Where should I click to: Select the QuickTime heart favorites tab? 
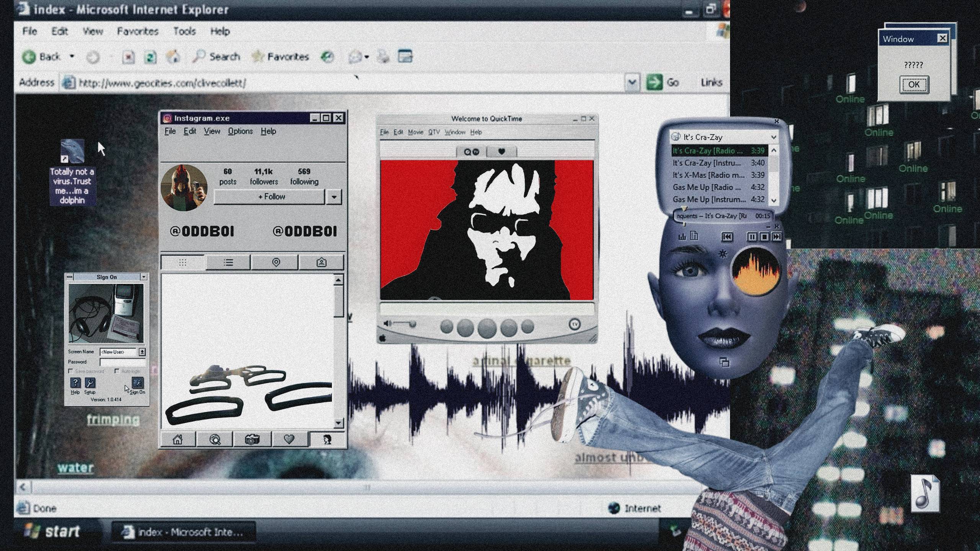501,152
